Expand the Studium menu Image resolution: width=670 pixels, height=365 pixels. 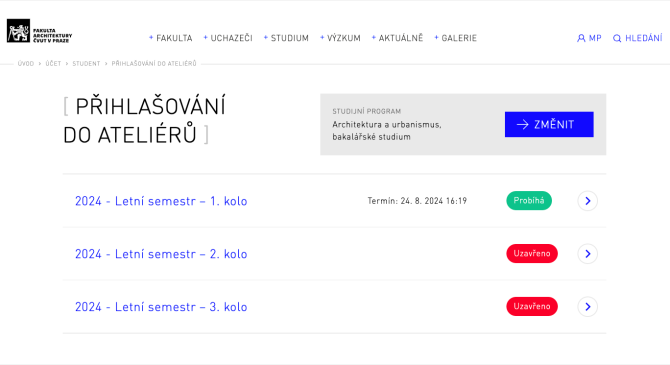tap(286, 38)
